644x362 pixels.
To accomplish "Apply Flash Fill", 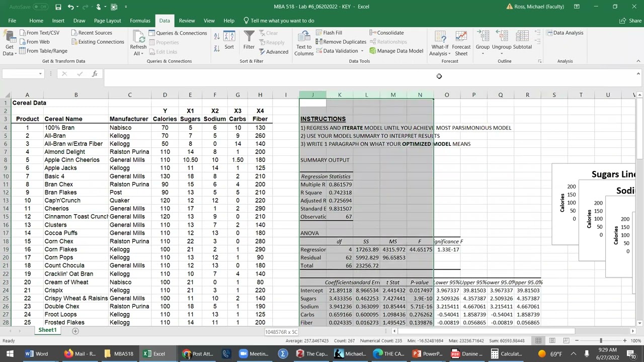I will coord(329,33).
